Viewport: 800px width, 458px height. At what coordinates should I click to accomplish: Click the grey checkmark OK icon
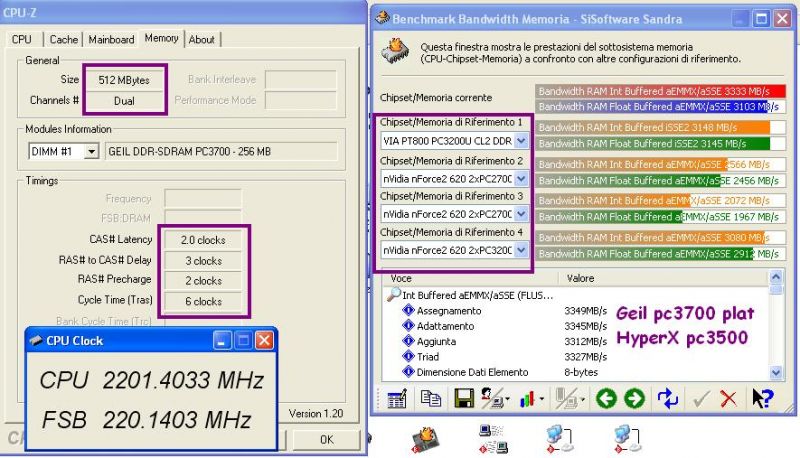pos(702,399)
